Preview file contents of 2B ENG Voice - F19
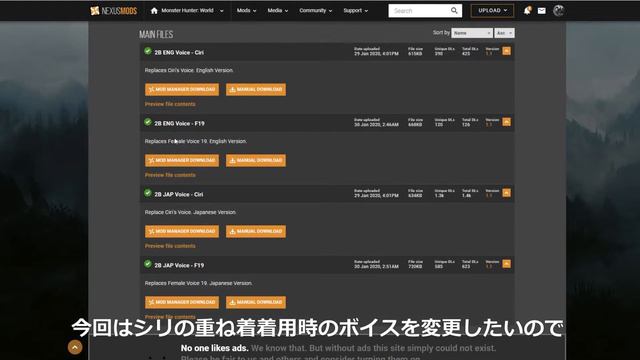The image size is (640, 360). 170,175
